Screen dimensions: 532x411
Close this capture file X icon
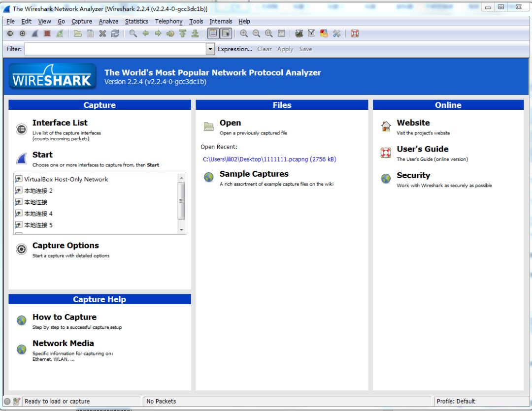(x=102, y=33)
